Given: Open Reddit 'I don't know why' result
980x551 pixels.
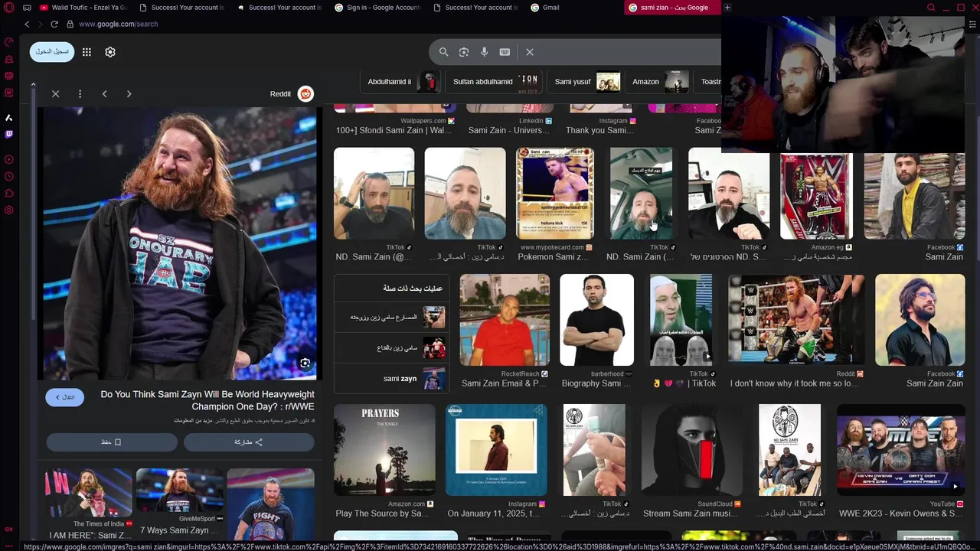Looking at the screenshot, I should pos(796,320).
